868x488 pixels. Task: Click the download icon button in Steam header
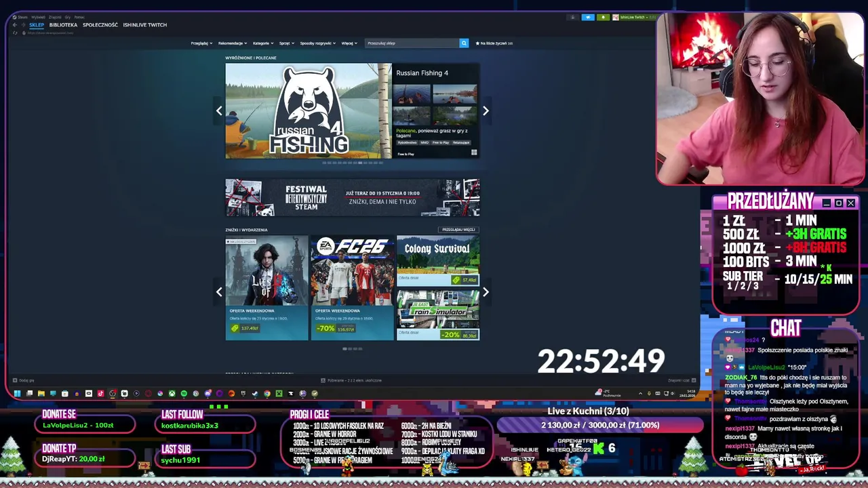point(572,17)
